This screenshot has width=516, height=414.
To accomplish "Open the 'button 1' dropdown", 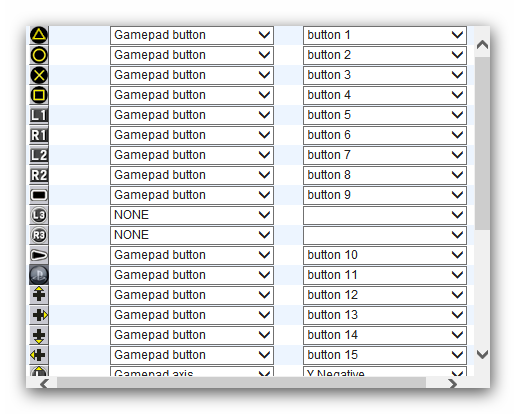I will (x=385, y=35).
